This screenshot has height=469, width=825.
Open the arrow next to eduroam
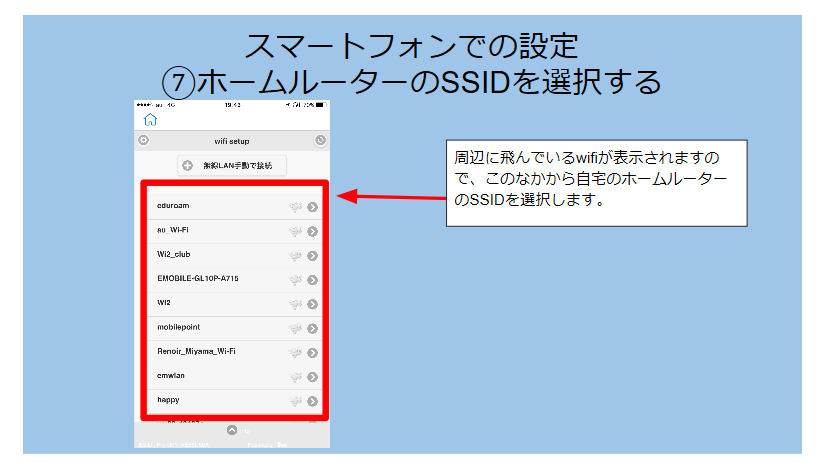tap(313, 208)
